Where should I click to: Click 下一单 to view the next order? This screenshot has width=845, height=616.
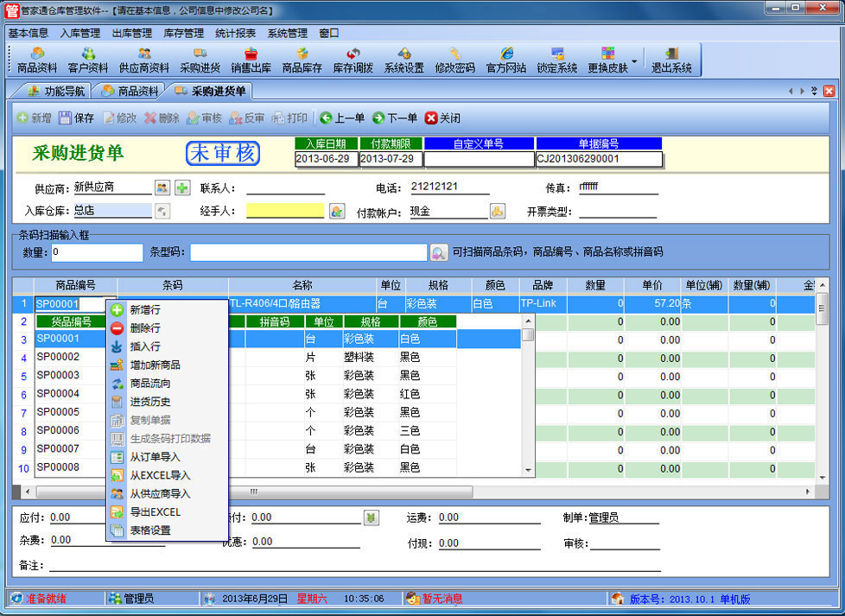point(395,117)
